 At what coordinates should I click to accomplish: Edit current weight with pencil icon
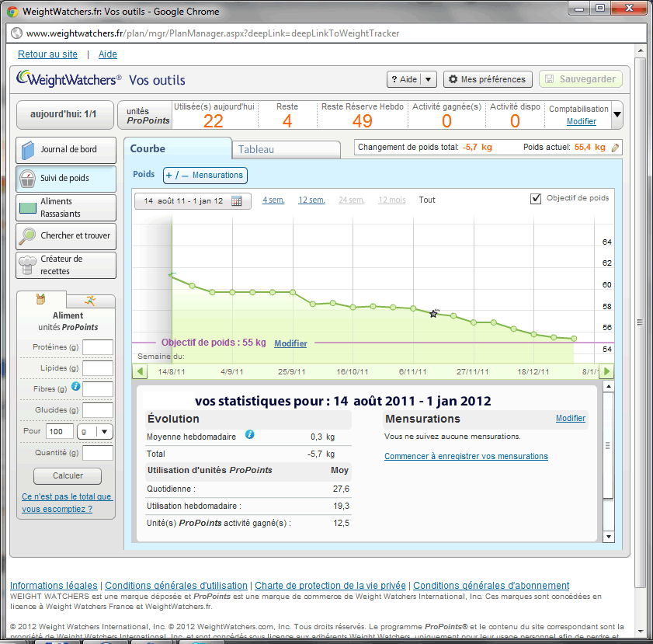point(615,148)
